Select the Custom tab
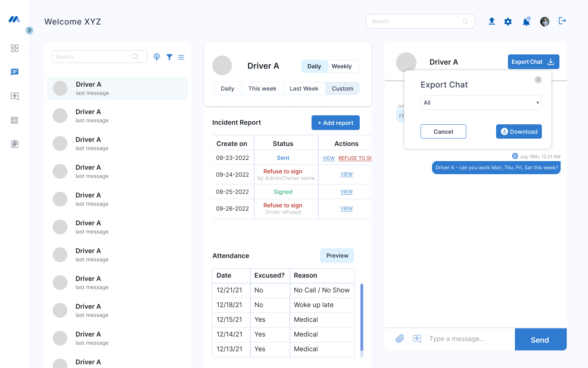Image resolution: width=588 pixels, height=368 pixels. [x=342, y=89]
